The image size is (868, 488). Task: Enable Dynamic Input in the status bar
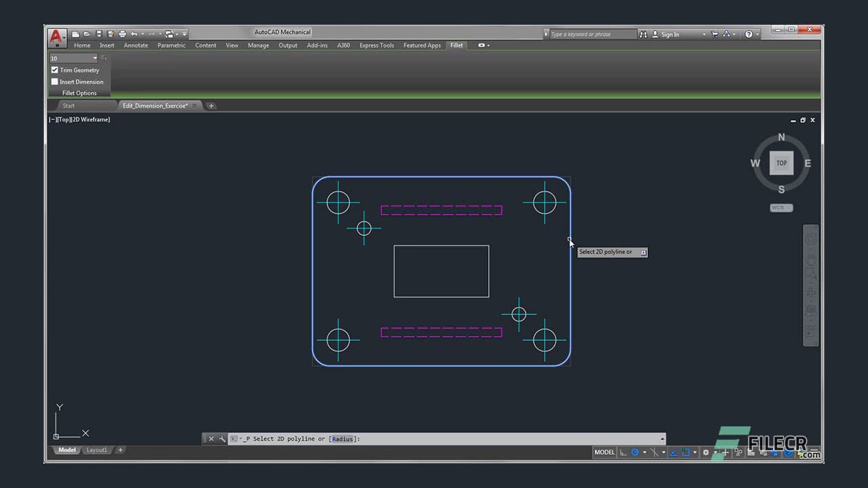coord(726,452)
